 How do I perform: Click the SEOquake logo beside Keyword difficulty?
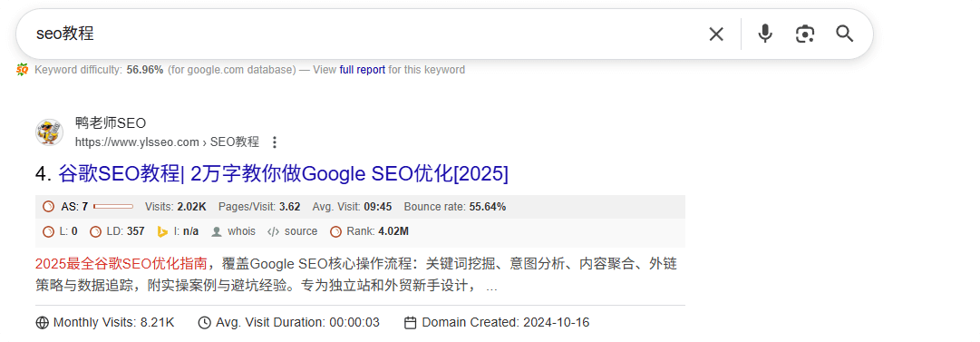click(x=23, y=70)
